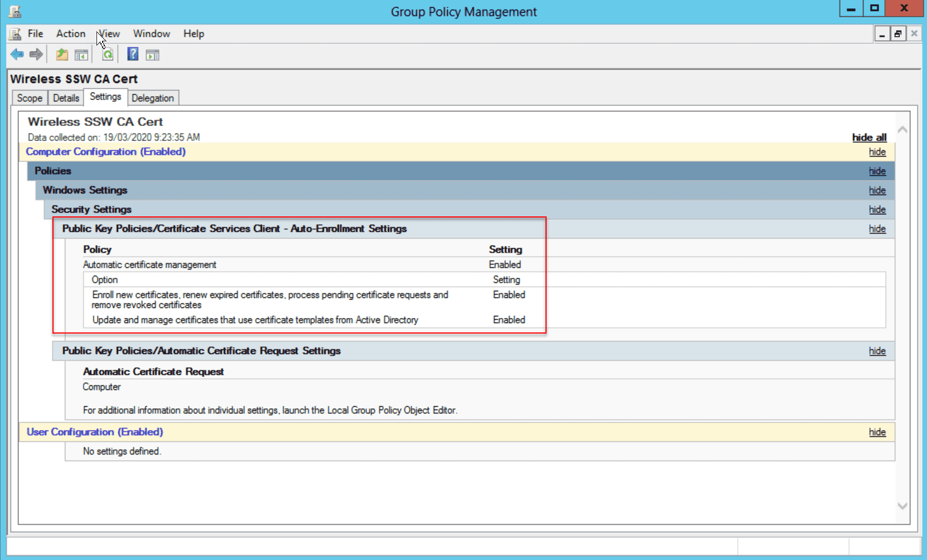The height and width of the screenshot is (560, 927).
Task: Hide the Security Settings section
Action: (x=877, y=210)
